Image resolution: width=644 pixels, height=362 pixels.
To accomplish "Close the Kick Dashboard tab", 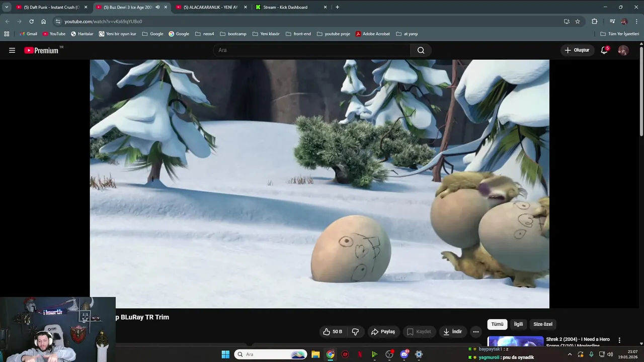I will (325, 7).
